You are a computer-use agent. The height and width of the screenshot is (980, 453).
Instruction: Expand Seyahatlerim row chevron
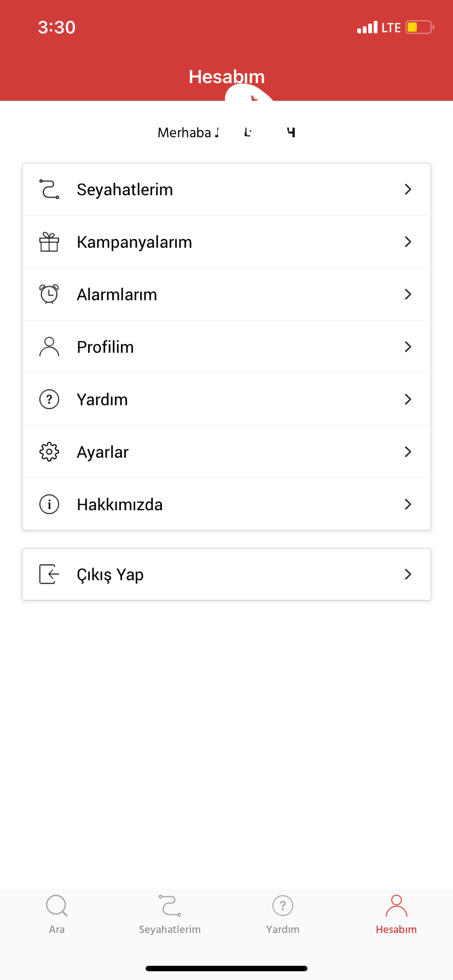tap(408, 189)
